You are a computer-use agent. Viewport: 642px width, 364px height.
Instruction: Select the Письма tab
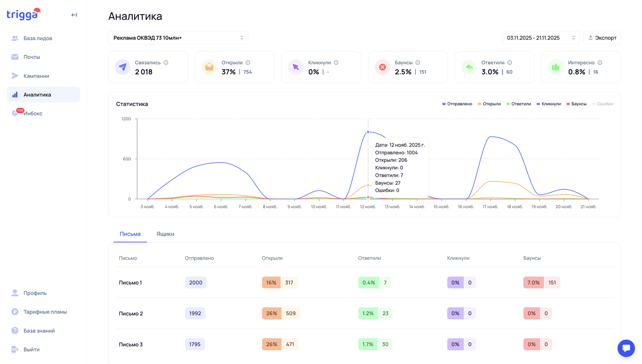coord(130,234)
